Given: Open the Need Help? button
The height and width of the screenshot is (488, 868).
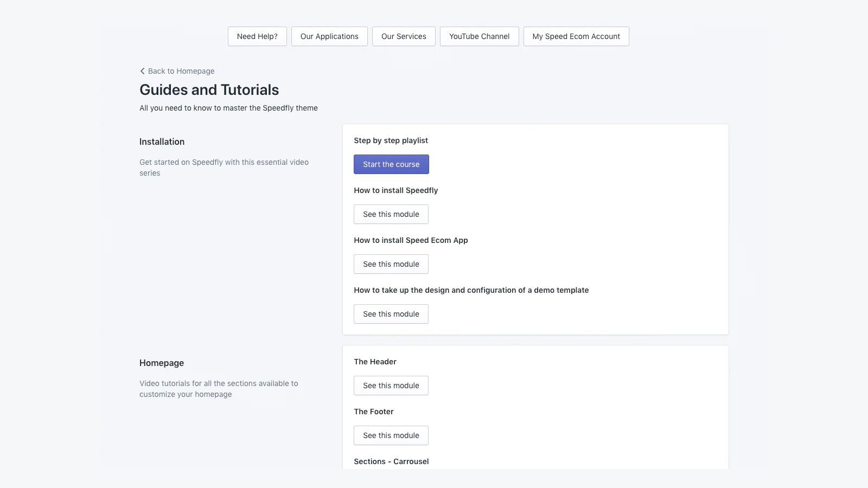Looking at the screenshot, I should point(257,36).
